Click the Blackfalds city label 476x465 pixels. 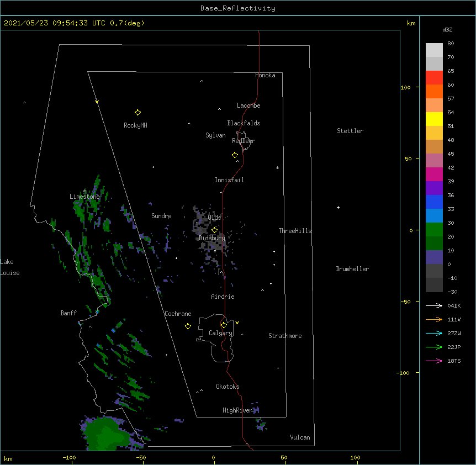point(244,123)
